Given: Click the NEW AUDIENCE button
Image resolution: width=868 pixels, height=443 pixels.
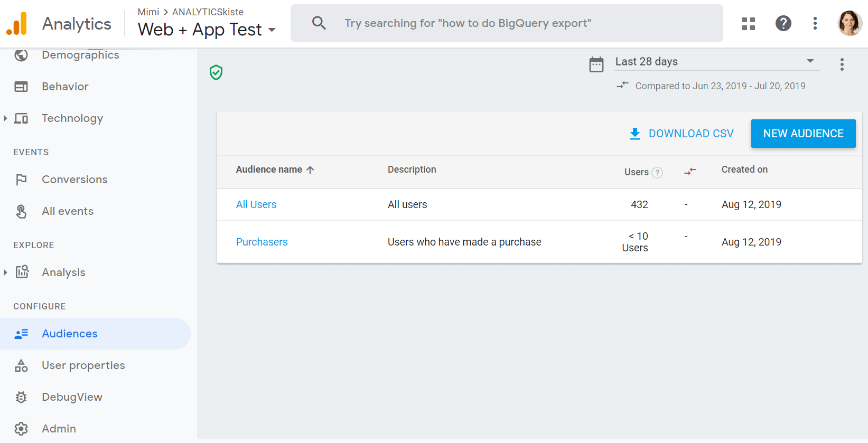Looking at the screenshot, I should coord(802,134).
